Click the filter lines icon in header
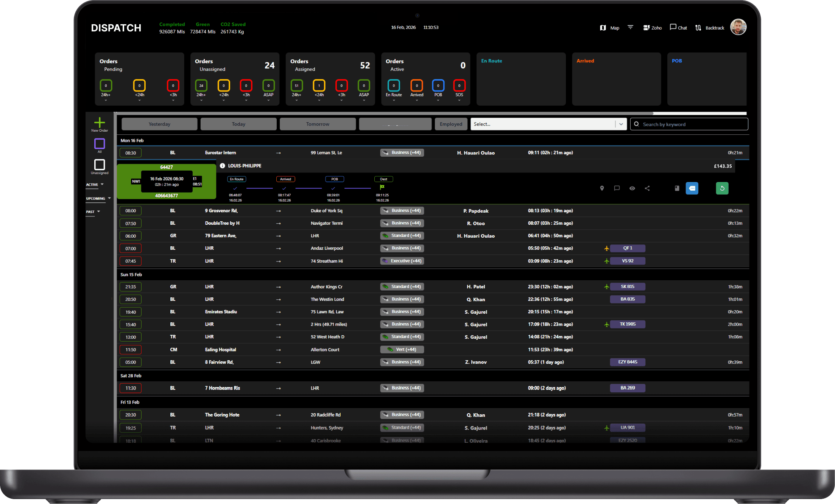835x504 pixels. pos(630,27)
